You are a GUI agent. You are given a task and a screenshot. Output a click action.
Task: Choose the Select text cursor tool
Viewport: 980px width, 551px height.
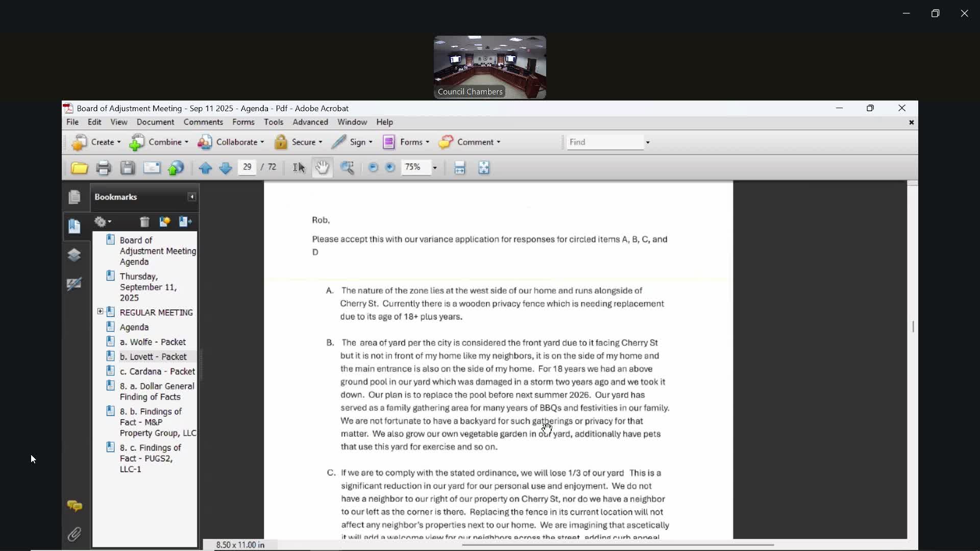point(299,168)
